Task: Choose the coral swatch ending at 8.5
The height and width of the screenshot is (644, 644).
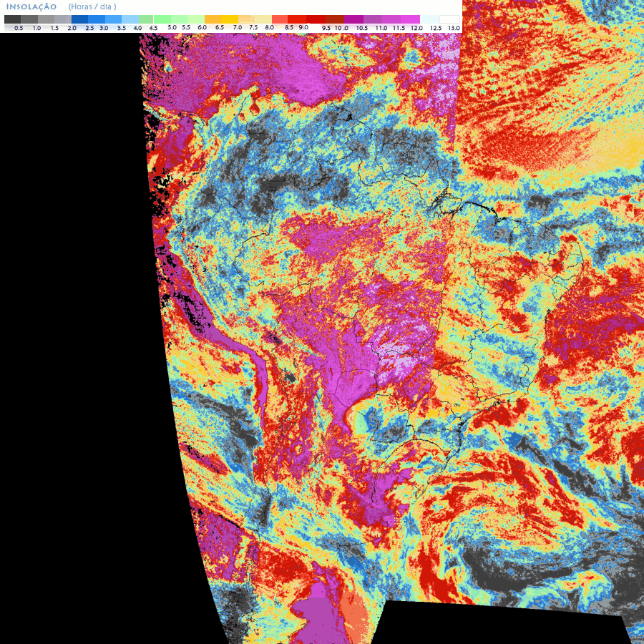Action: [x=280, y=19]
